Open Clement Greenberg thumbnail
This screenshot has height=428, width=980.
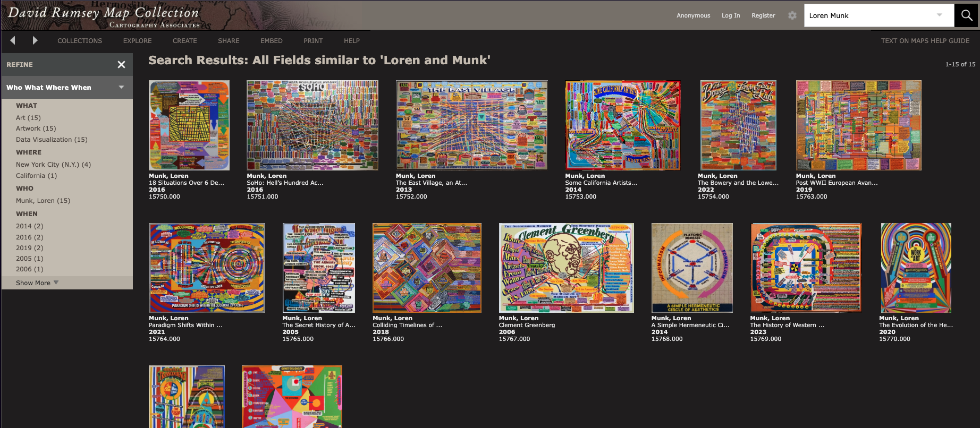tap(567, 268)
